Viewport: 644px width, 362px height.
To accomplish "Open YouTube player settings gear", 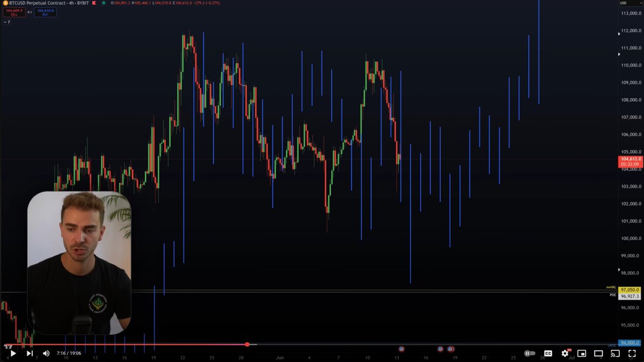I will click(x=565, y=353).
